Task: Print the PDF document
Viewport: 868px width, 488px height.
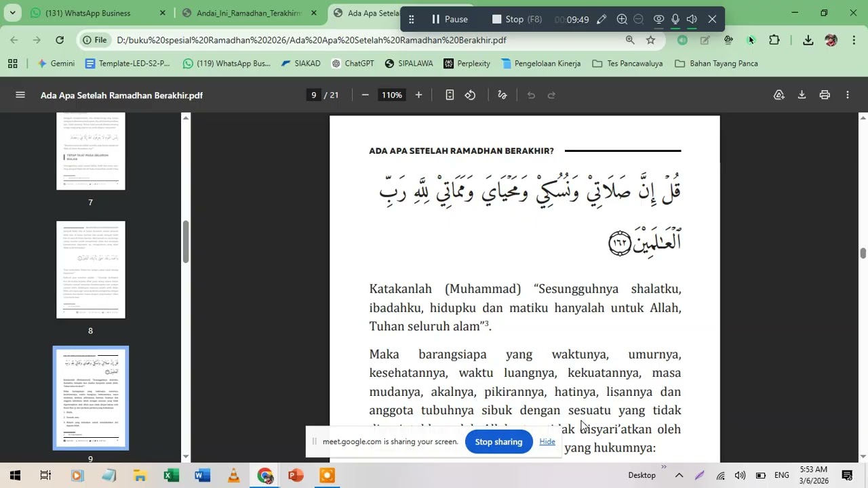Action: coord(825,95)
